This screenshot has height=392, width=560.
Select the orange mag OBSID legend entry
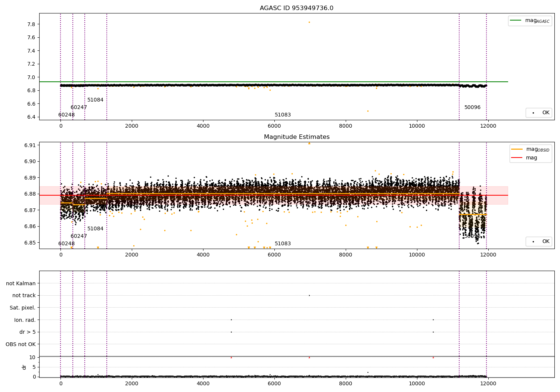point(530,149)
